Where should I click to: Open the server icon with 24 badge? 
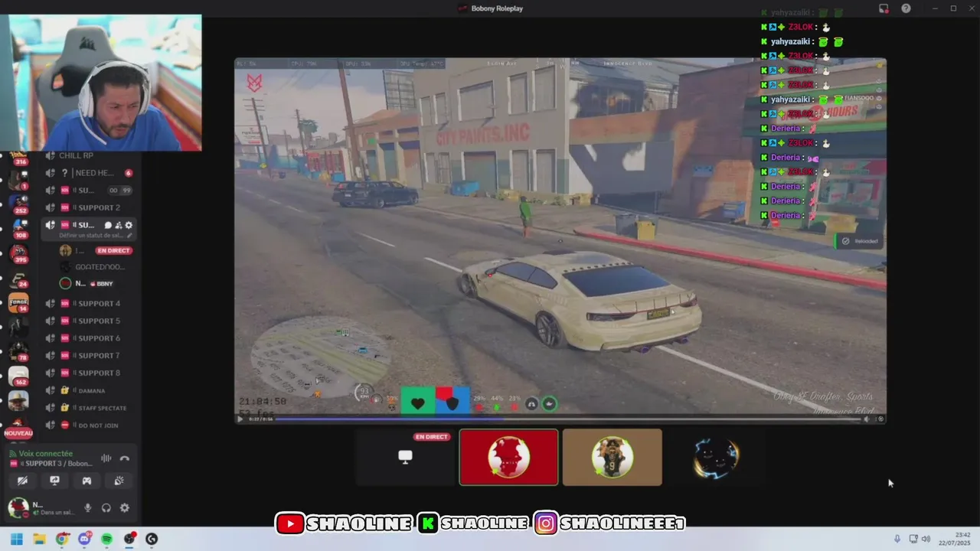(x=18, y=278)
